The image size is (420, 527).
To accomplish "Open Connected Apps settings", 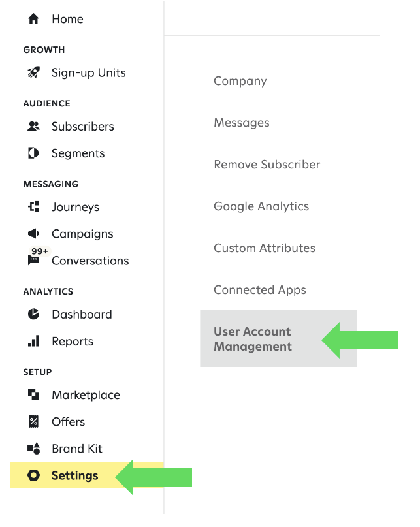I will (259, 290).
